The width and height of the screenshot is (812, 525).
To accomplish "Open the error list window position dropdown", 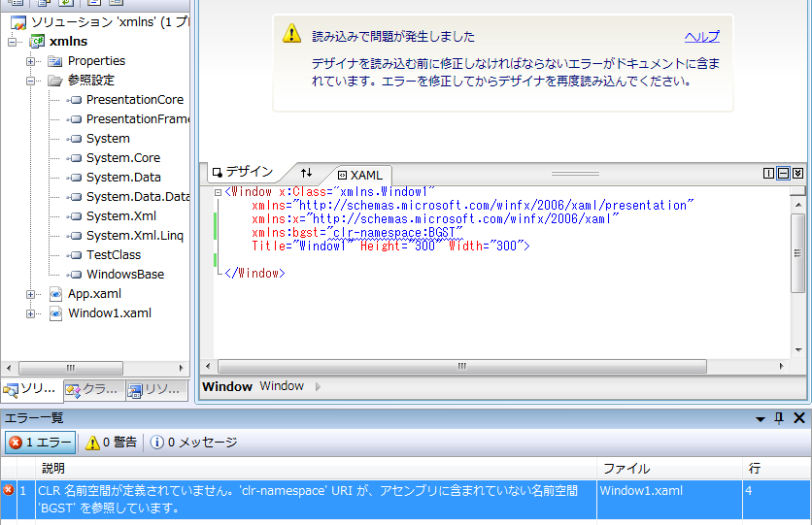I will [761, 419].
